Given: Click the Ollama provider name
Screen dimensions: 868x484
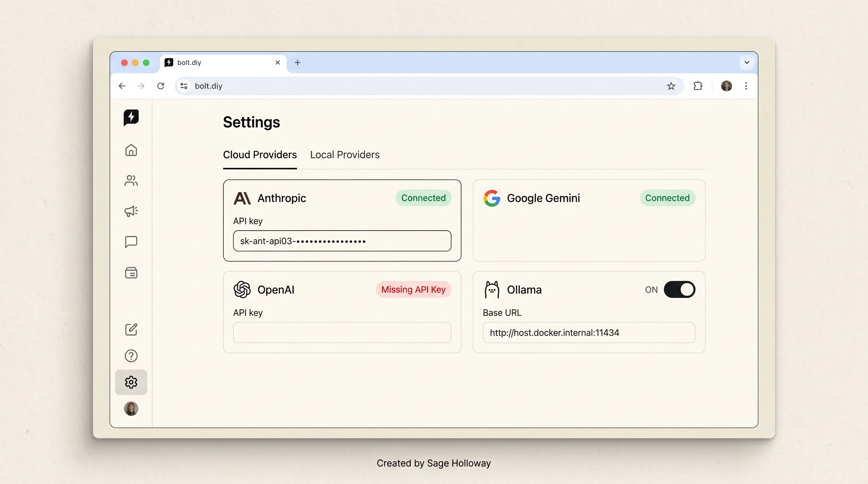Looking at the screenshot, I should (524, 290).
